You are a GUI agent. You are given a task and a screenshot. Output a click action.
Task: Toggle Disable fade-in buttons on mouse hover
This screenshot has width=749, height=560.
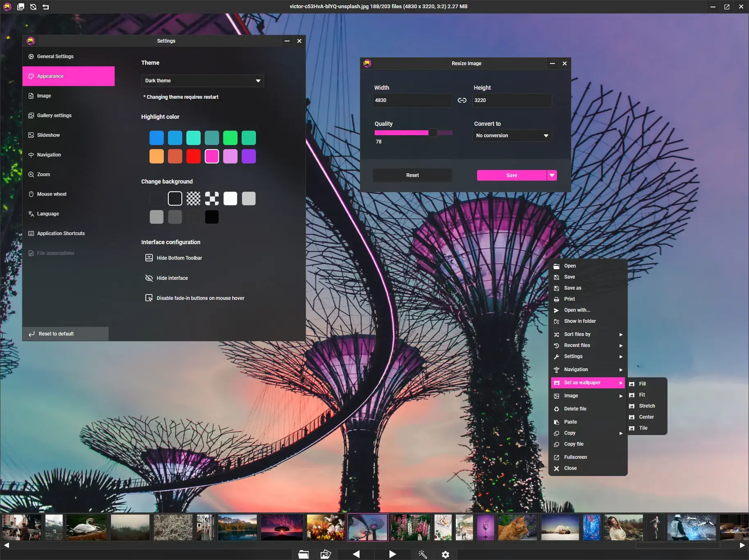pos(200,298)
